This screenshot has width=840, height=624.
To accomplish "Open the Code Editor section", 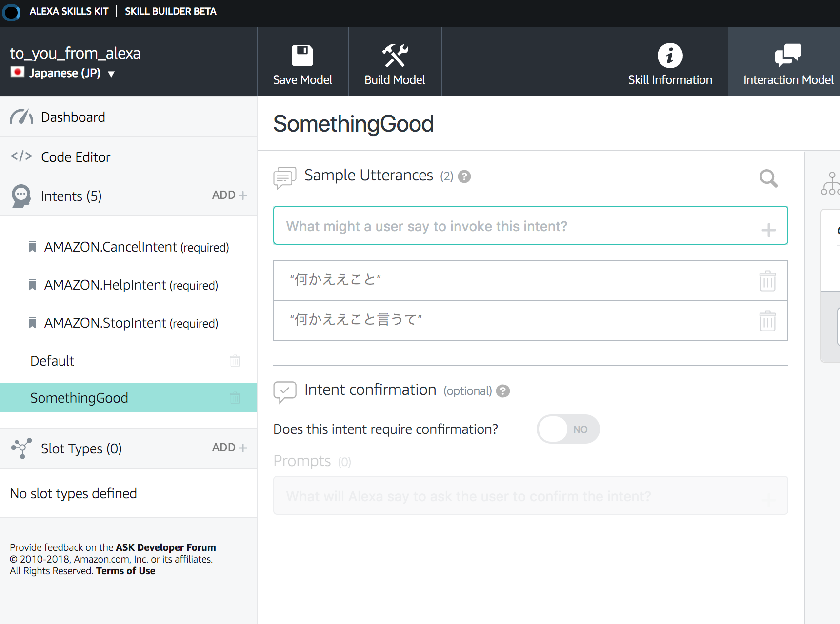I will point(128,157).
